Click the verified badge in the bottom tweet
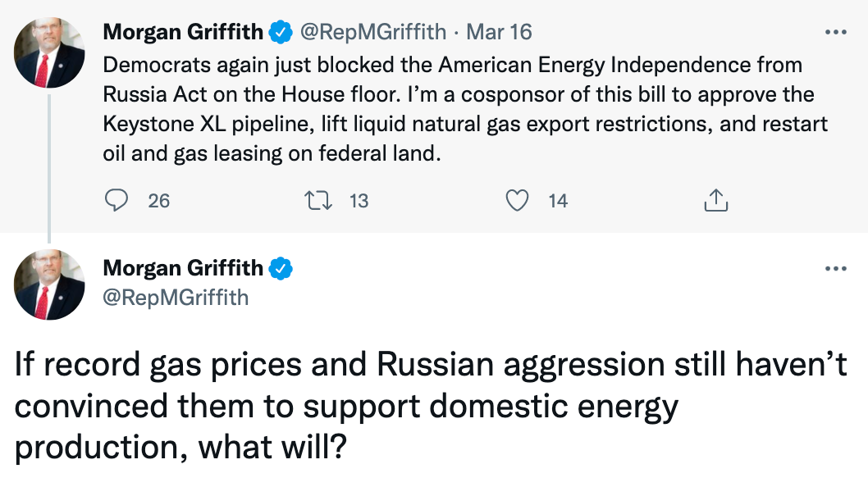Viewport: 868px width, 487px height. coord(281,268)
